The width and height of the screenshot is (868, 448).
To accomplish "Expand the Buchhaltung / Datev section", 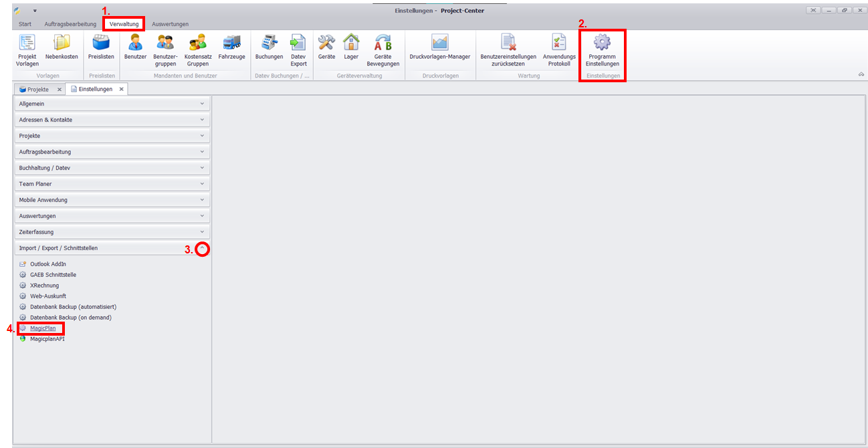I will pyautogui.click(x=112, y=168).
